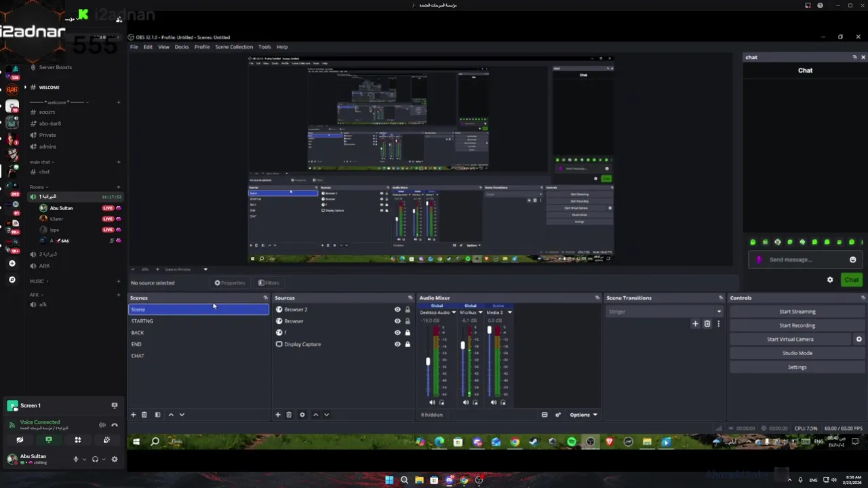Image resolution: width=868 pixels, height=488 pixels.
Task: Open the Discord soundboard icon
Action: (106, 440)
